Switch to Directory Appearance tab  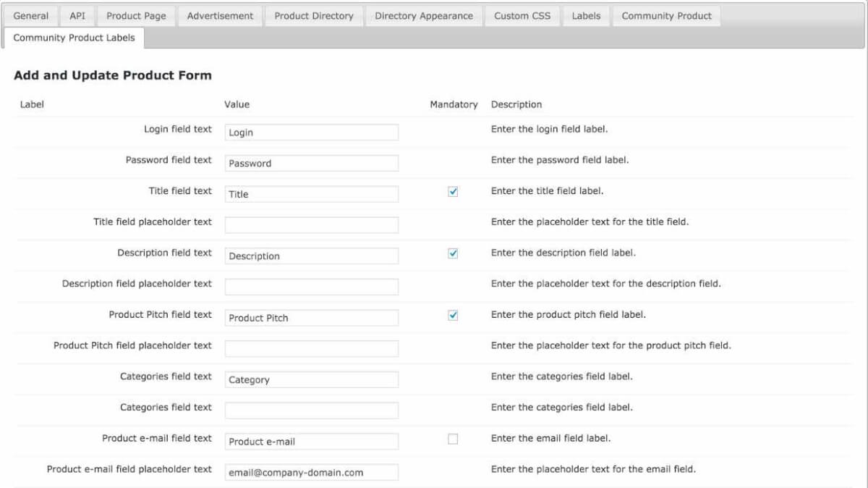click(424, 16)
